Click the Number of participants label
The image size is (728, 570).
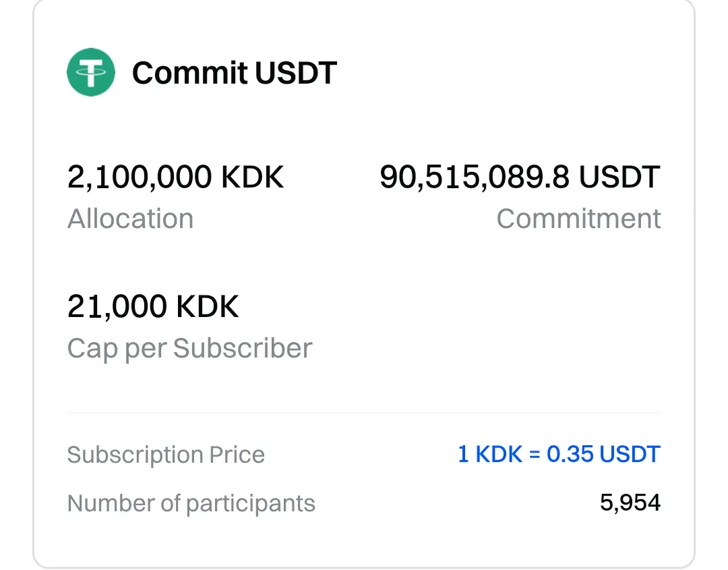point(191,503)
